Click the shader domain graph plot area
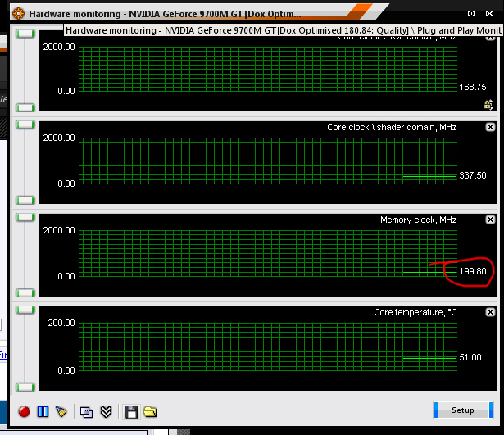Screen dimensions: 504x435 268,161
